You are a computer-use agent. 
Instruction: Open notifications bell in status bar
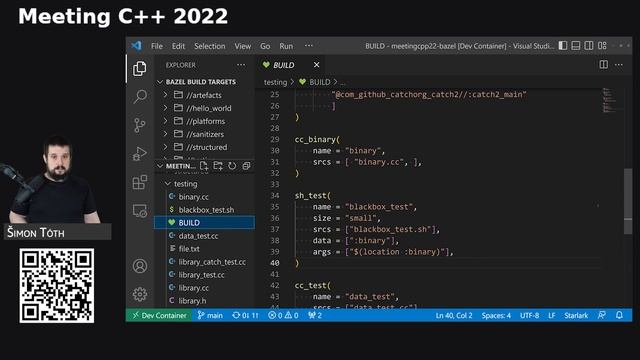pyautogui.click(x=619, y=315)
